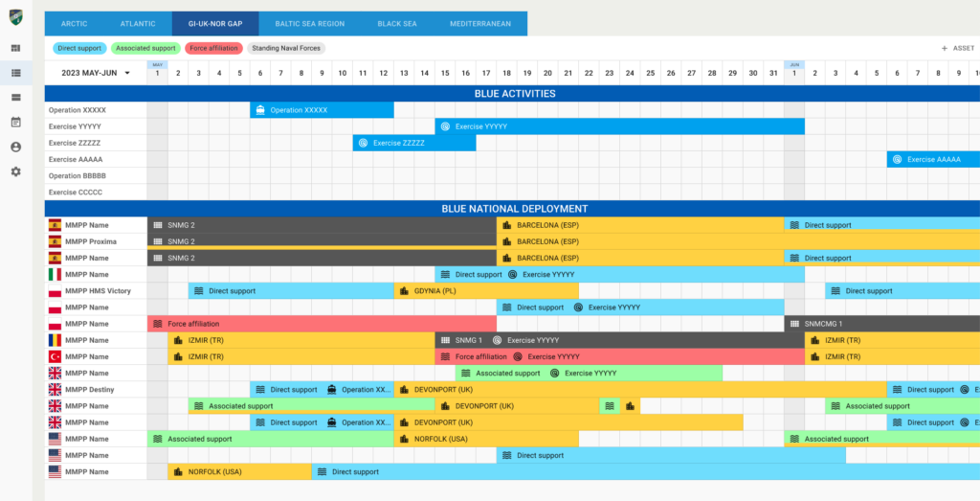Click the port icon on GDYNIA (PL) bar

coord(404,291)
